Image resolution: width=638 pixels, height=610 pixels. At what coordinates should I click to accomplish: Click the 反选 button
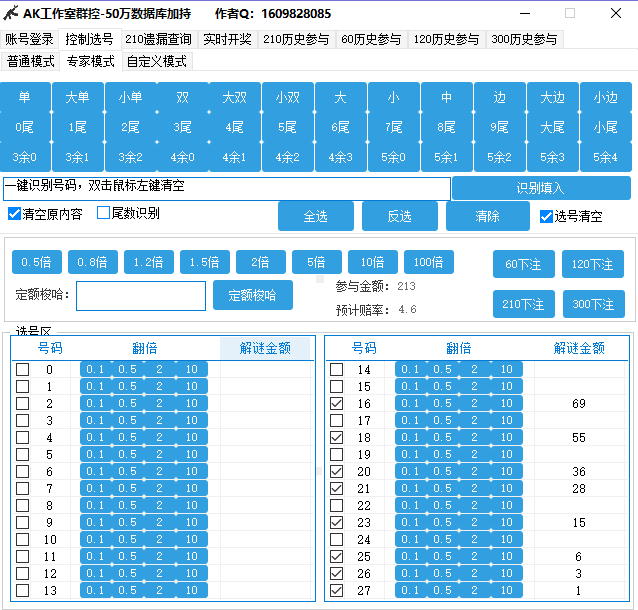coord(399,216)
